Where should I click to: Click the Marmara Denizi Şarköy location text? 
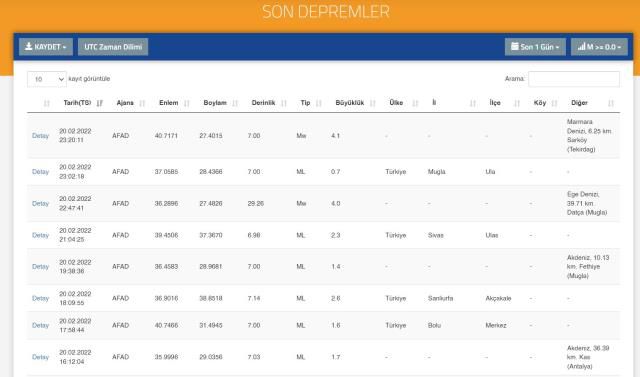(x=589, y=136)
